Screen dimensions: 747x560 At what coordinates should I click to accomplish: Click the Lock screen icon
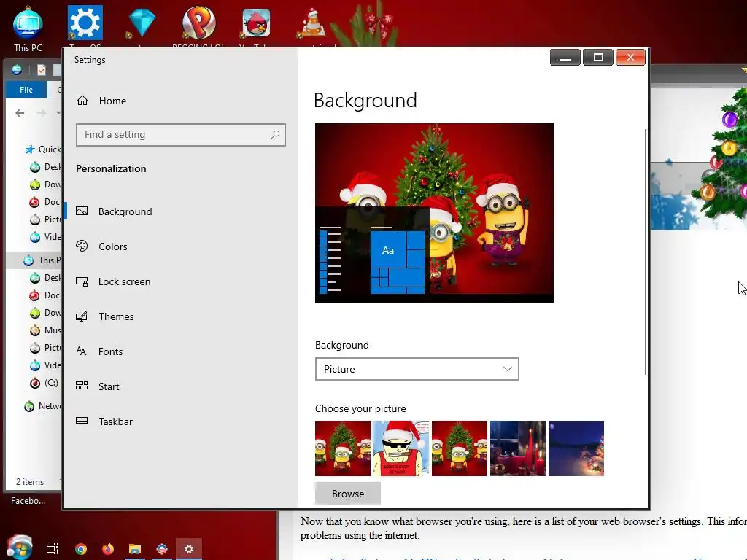pyautogui.click(x=82, y=281)
